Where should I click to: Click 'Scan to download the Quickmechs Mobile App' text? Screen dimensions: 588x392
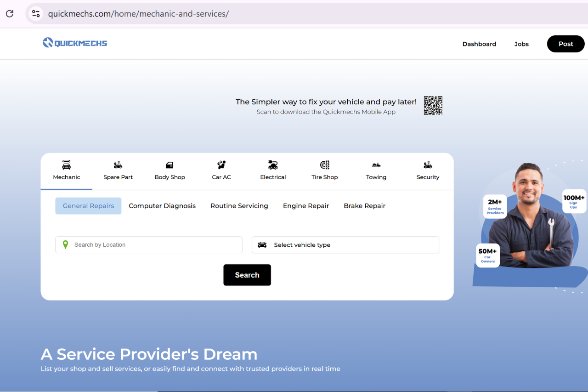click(326, 112)
